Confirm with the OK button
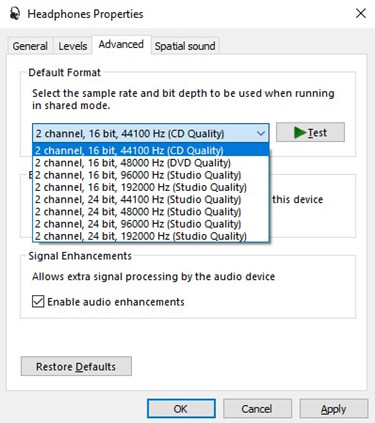 [x=181, y=409]
